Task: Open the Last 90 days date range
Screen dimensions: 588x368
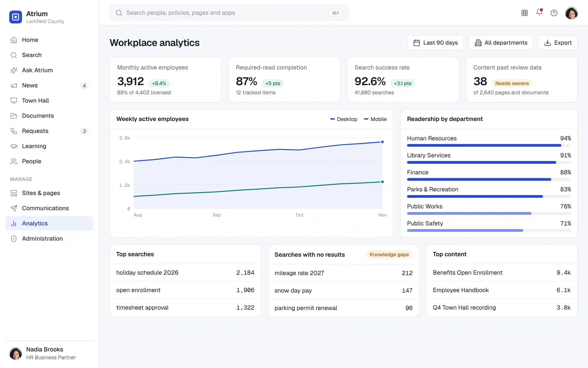Action: click(x=435, y=43)
